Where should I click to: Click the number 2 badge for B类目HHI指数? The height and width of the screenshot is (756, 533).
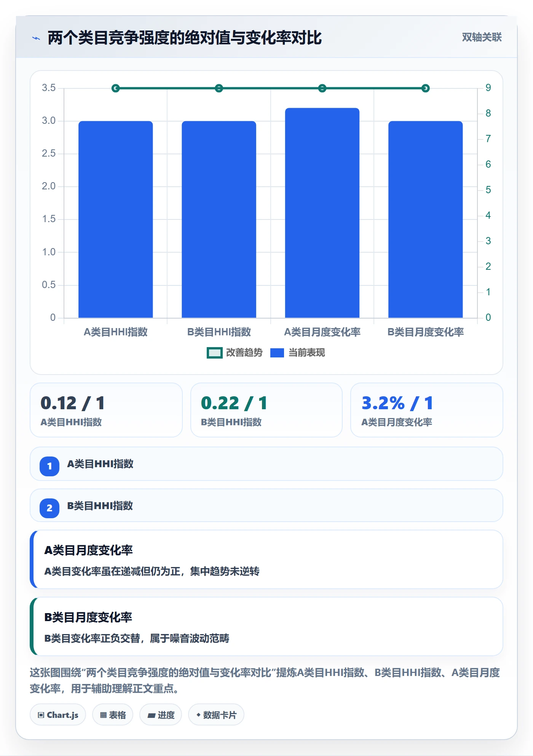click(x=49, y=508)
